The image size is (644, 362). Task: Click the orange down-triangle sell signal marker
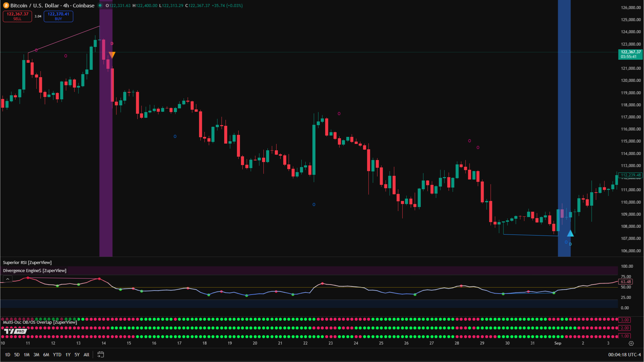[x=112, y=55]
